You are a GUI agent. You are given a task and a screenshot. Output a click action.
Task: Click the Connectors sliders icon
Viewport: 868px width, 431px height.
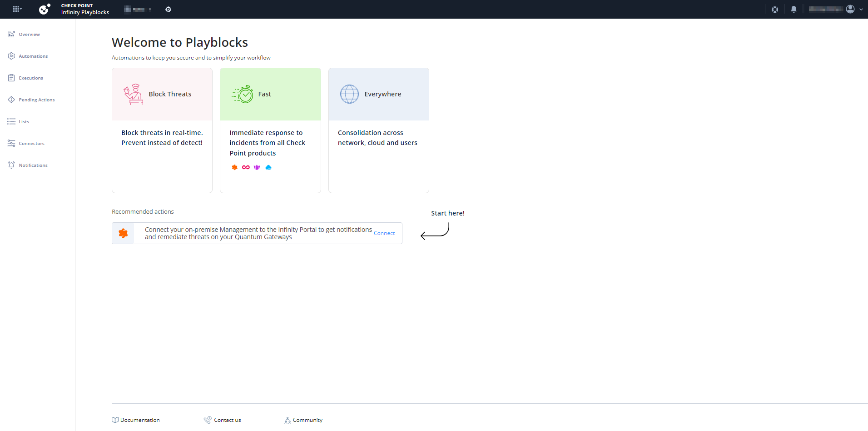click(x=11, y=143)
